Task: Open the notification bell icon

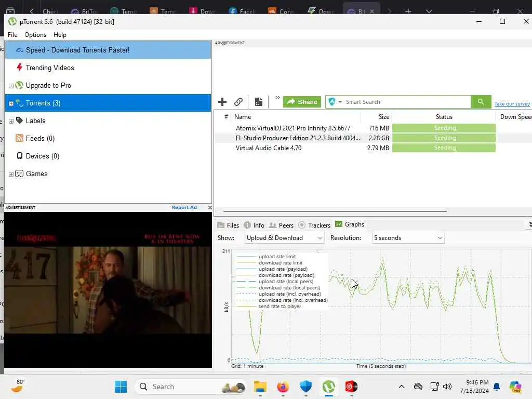Action: tap(497, 387)
